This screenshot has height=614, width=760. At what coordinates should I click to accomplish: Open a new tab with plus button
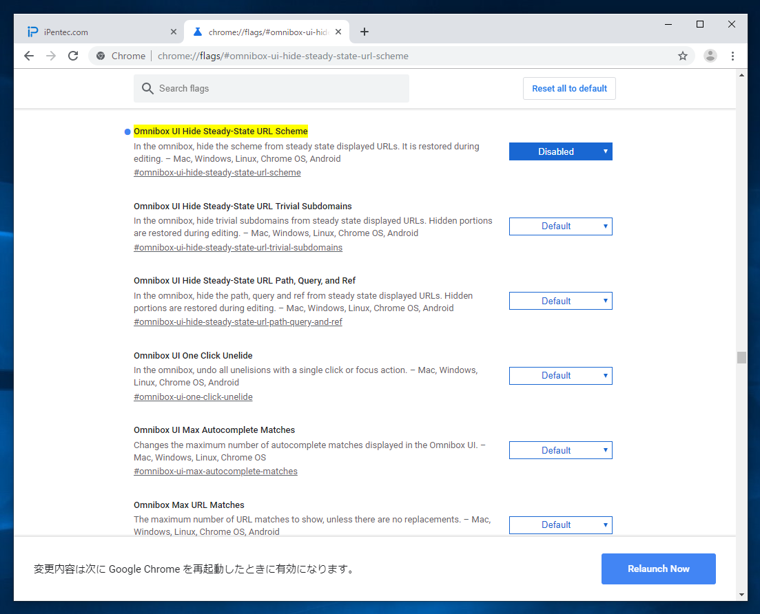pyautogui.click(x=364, y=31)
